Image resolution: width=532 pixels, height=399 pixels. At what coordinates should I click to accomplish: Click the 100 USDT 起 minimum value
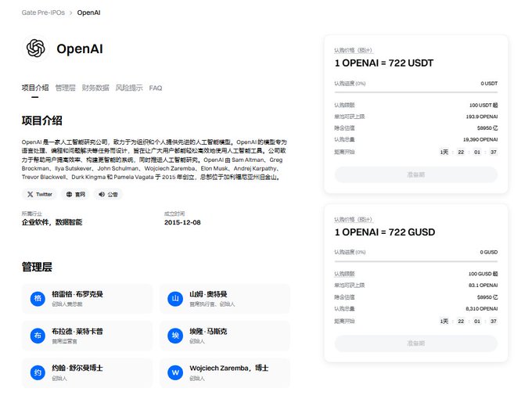click(483, 105)
